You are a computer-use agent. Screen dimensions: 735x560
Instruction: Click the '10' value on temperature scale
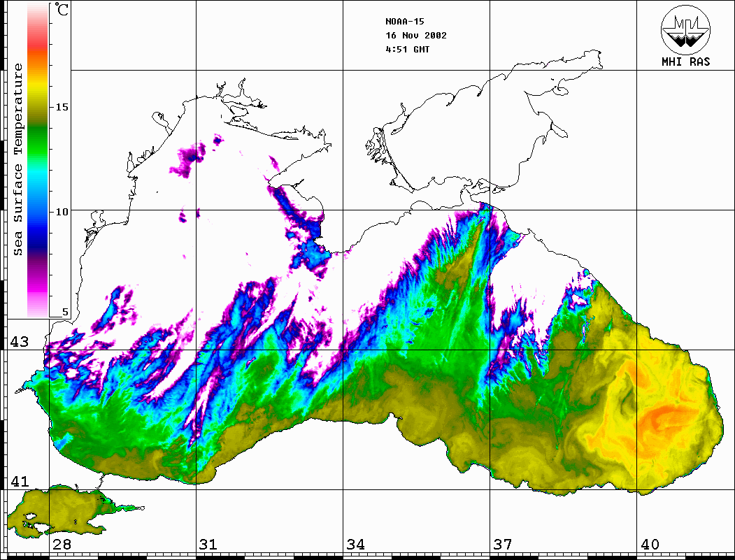(x=62, y=212)
